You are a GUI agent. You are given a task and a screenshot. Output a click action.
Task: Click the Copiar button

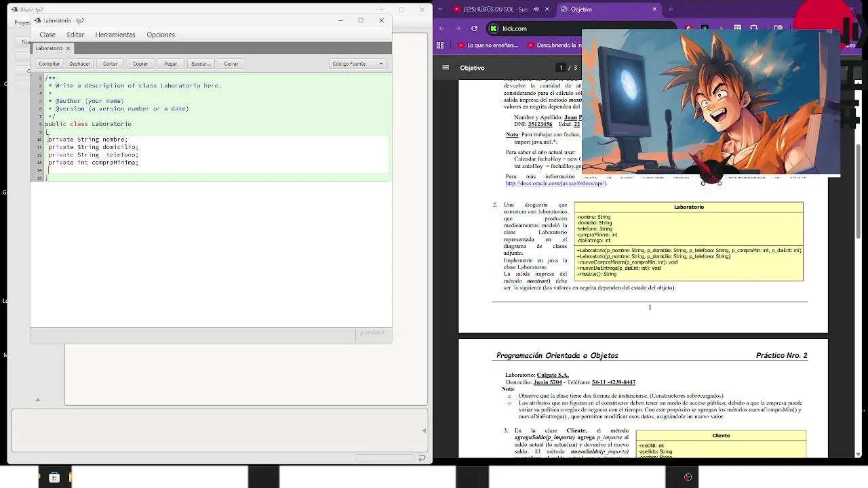(140, 64)
